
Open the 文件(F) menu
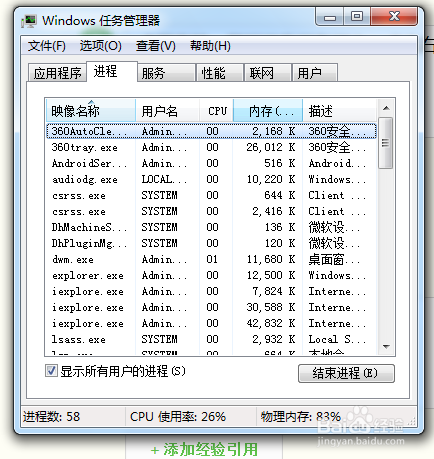click(47, 46)
